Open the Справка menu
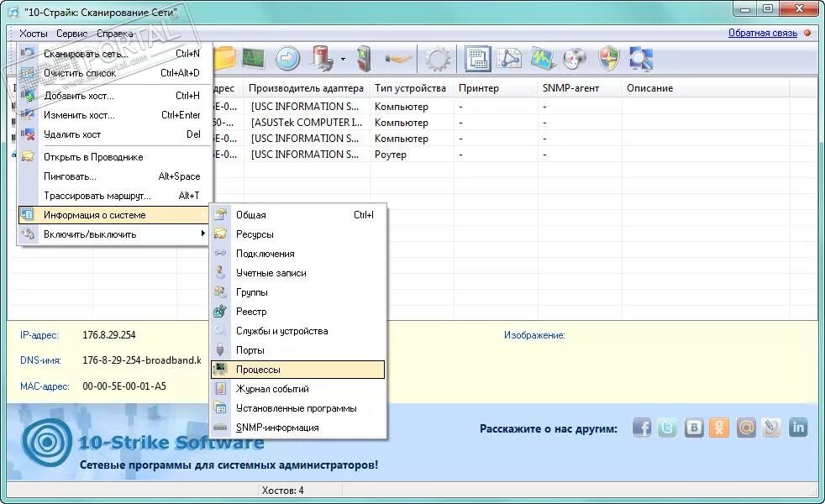Viewport: 825px width, 504px height. coord(115,33)
